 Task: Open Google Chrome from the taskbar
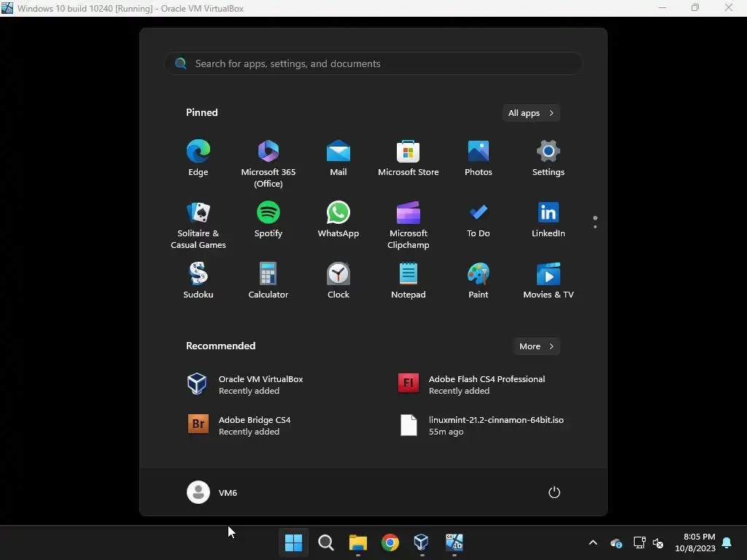390,542
